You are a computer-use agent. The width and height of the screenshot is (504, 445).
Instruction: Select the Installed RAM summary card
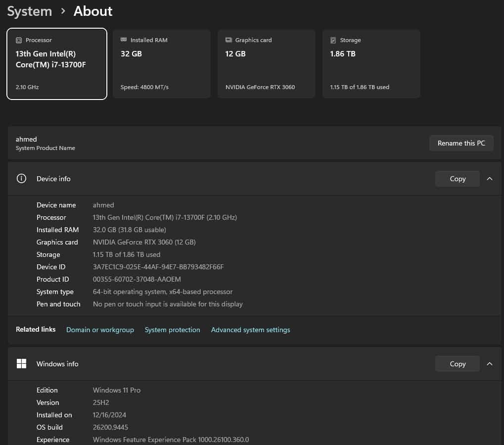[x=162, y=64]
